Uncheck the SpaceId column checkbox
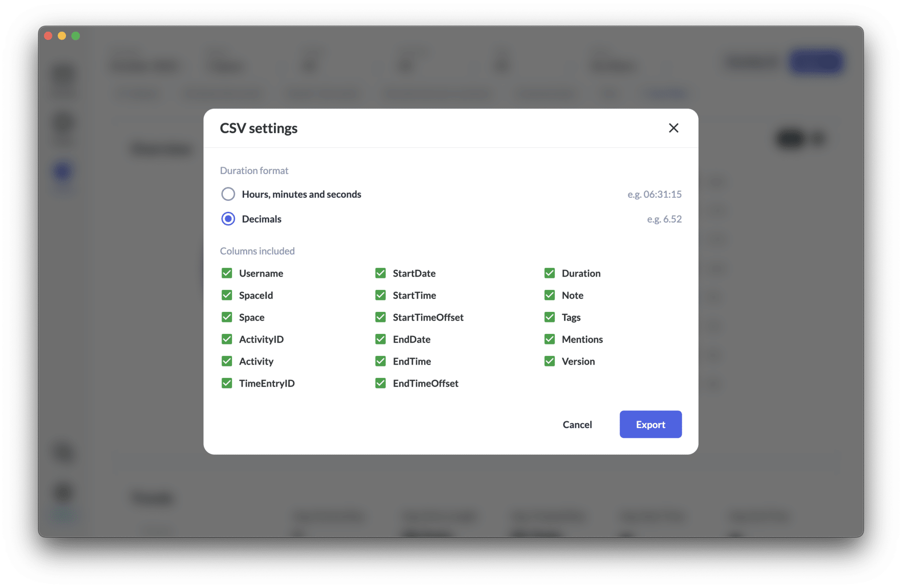The height and width of the screenshot is (588, 902). pyautogui.click(x=227, y=295)
